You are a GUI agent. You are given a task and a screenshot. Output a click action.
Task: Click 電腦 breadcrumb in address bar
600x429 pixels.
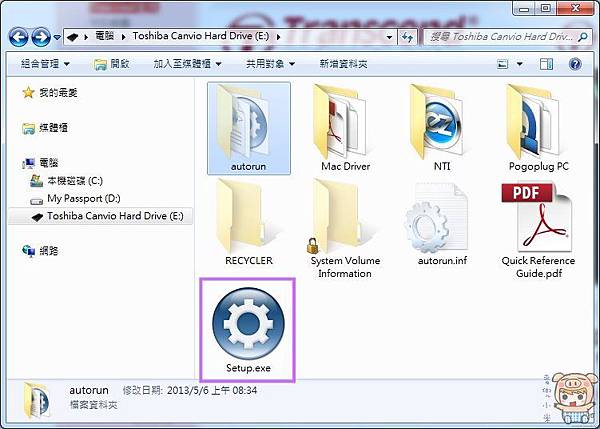[104, 36]
